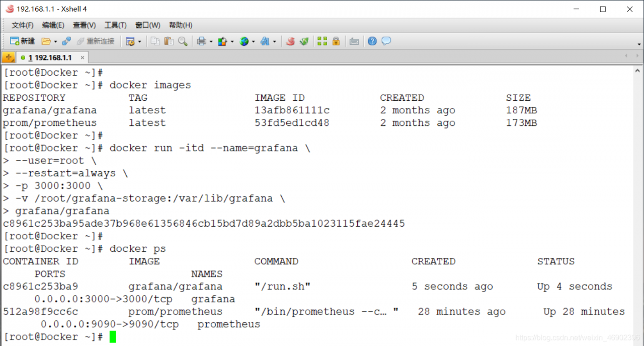Click the toolbar overflow arrow at far right
The width and height of the screenshot is (644, 346).
tap(639, 44)
